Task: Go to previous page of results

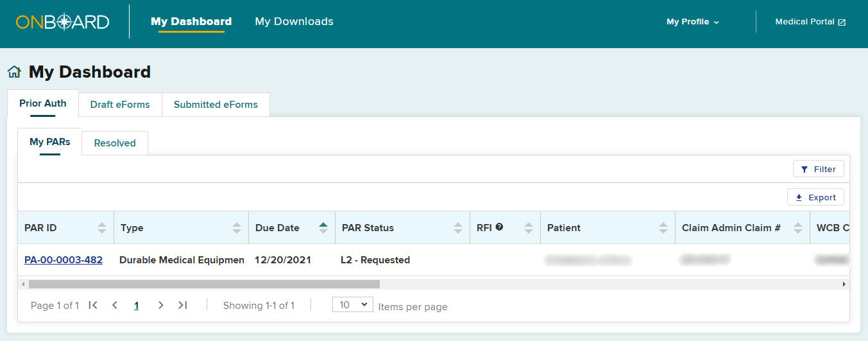Action: 115,305
